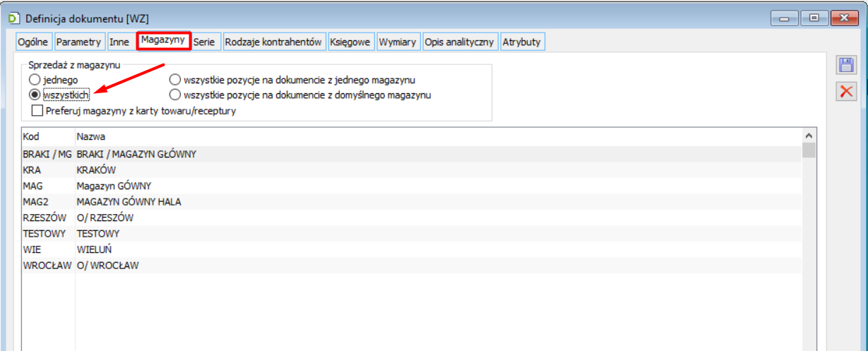Image resolution: width=868 pixels, height=351 pixels.
Task: Open the Parametry tab
Action: point(79,42)
